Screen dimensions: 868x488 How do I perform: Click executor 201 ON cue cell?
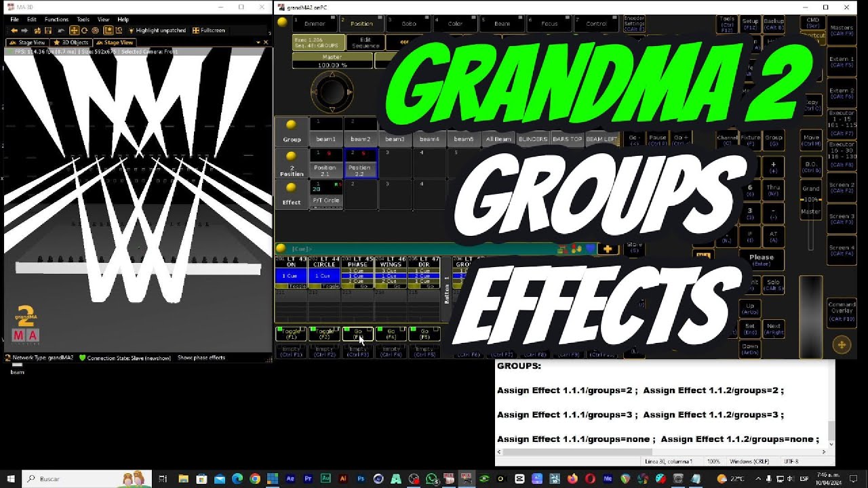[x=290, y=276]
